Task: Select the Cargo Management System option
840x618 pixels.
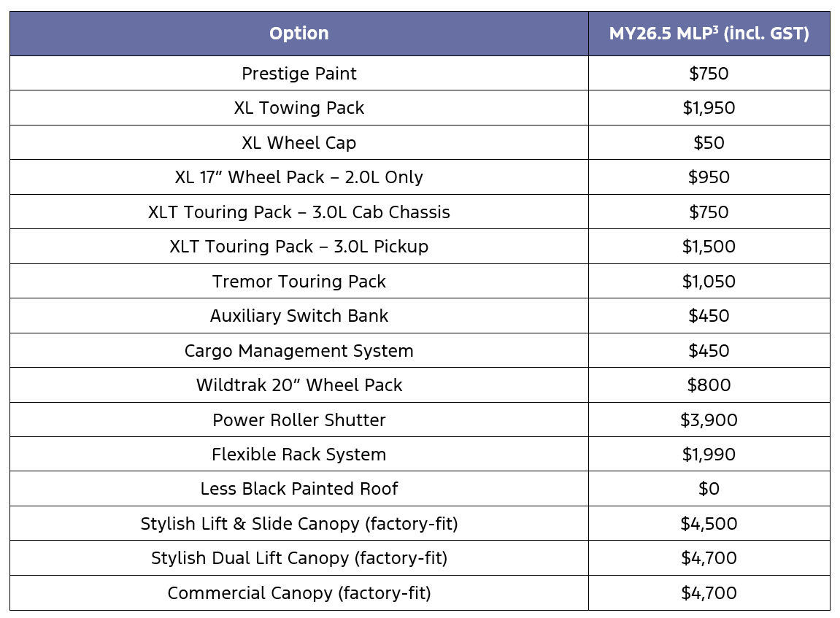Action: tap(299, 351)
